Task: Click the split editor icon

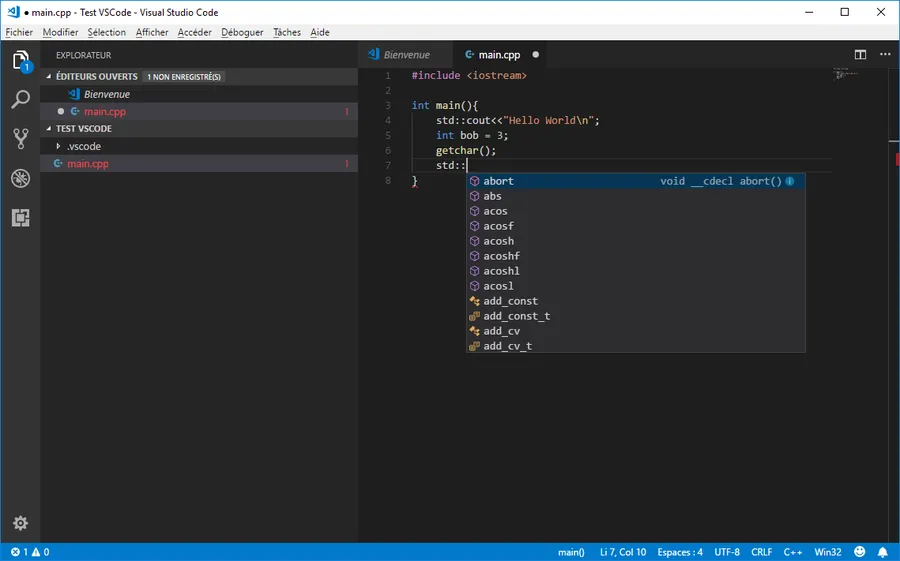Action: point(860,55)
